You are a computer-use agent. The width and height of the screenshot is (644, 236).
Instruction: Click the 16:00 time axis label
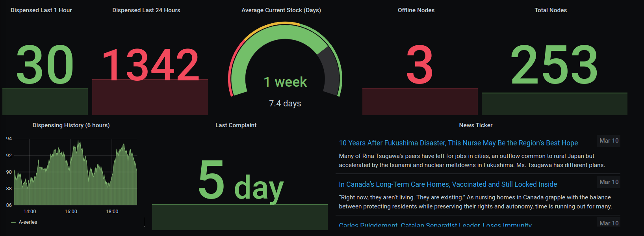point(71,212)
